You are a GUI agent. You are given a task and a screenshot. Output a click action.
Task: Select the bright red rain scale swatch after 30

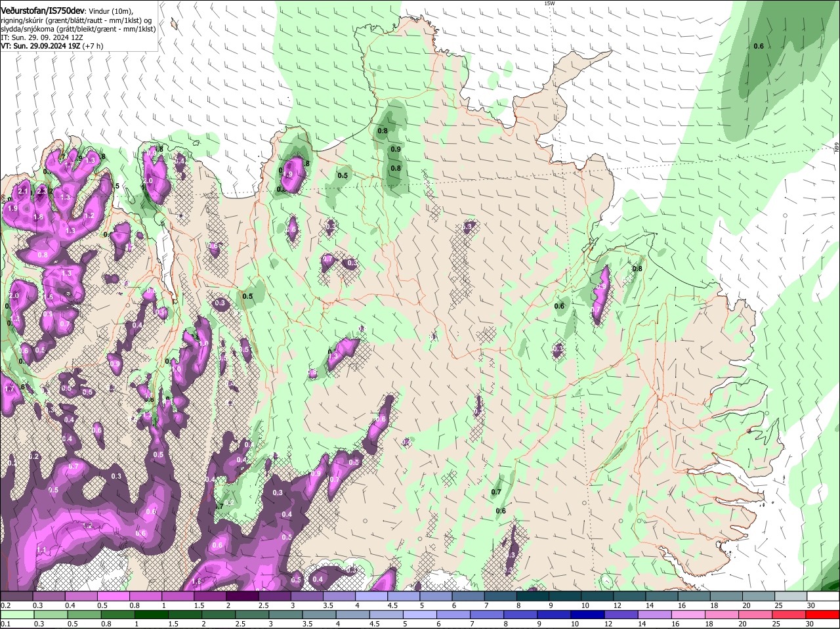point(823,615)
